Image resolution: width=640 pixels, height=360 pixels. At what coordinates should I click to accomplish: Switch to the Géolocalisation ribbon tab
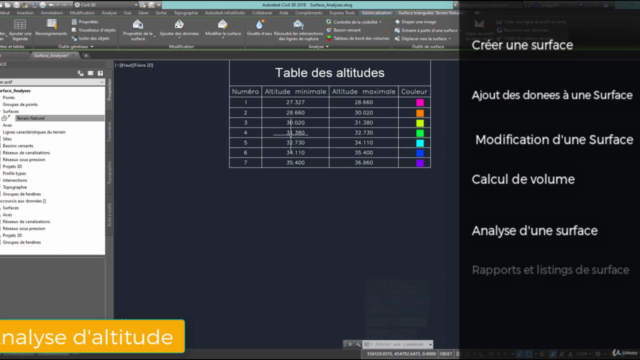pyautogui.click(x=376, y=13)
